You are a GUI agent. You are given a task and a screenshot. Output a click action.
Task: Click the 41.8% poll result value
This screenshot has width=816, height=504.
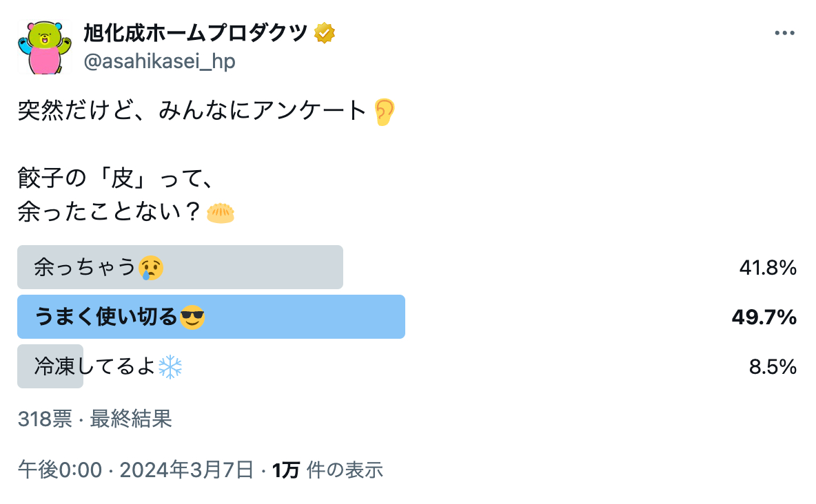768,267
